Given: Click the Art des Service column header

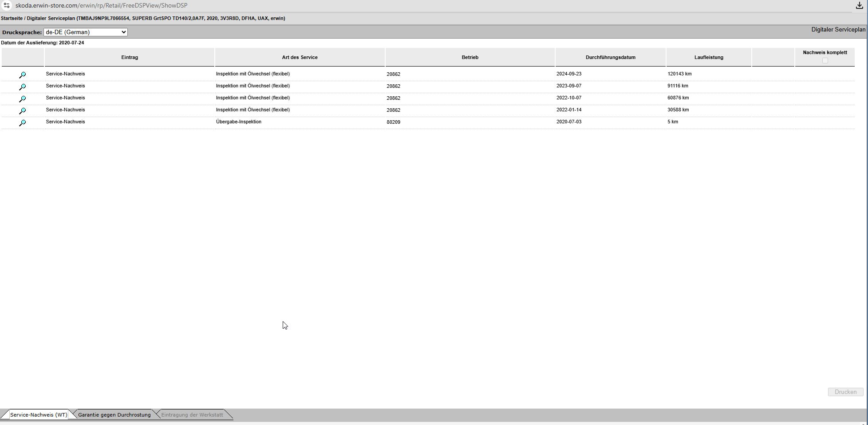Looking at the screenshot, I should [x=300, y=57].
